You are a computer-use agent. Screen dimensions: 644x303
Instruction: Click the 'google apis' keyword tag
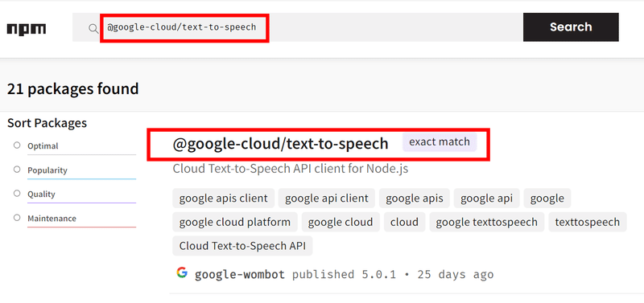click(415, 199)
